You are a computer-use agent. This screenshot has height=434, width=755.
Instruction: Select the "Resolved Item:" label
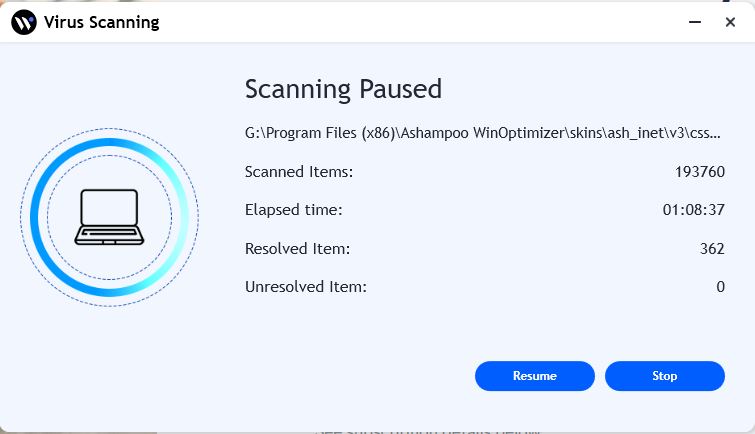coord(297,249)
